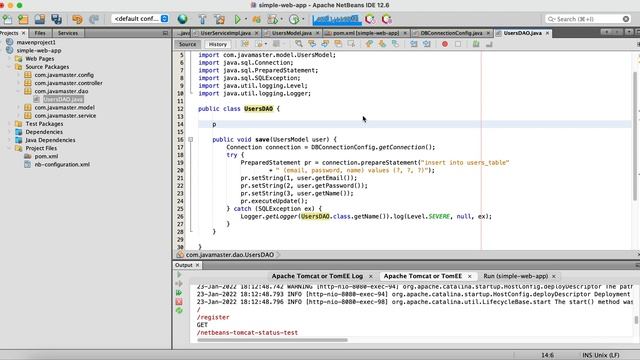Image resolution: width=640 pixels, height=360 pixels.
Task: Click the Shift Line Left editor icon
Action: tap(413, 44)
